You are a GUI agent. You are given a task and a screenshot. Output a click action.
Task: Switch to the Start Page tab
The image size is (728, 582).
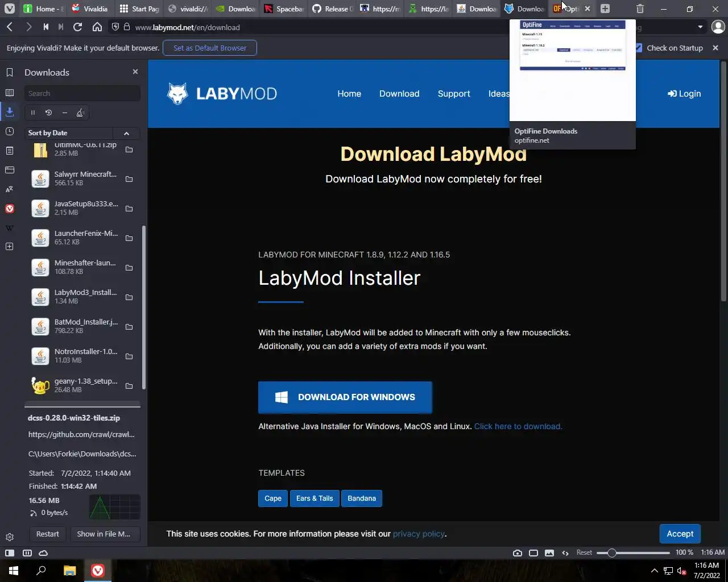tap(139, 9)
